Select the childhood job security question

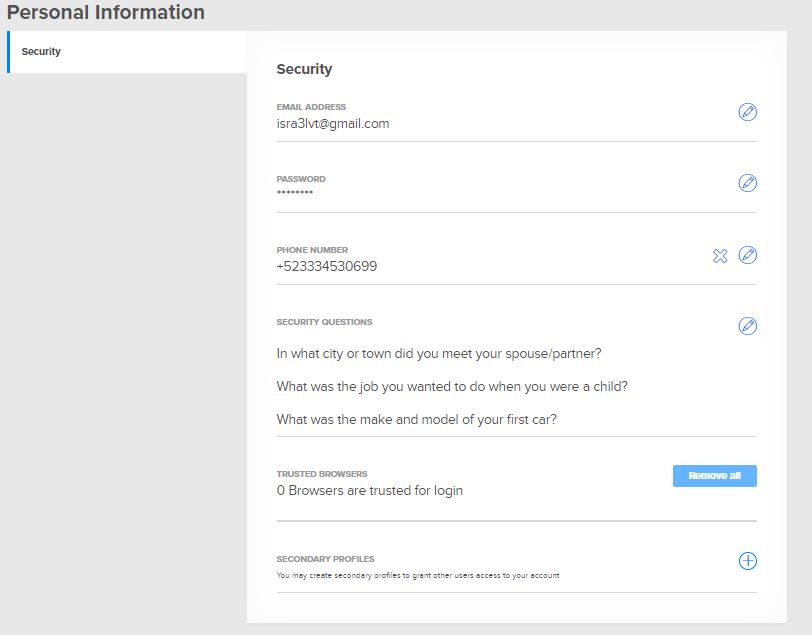452,386
